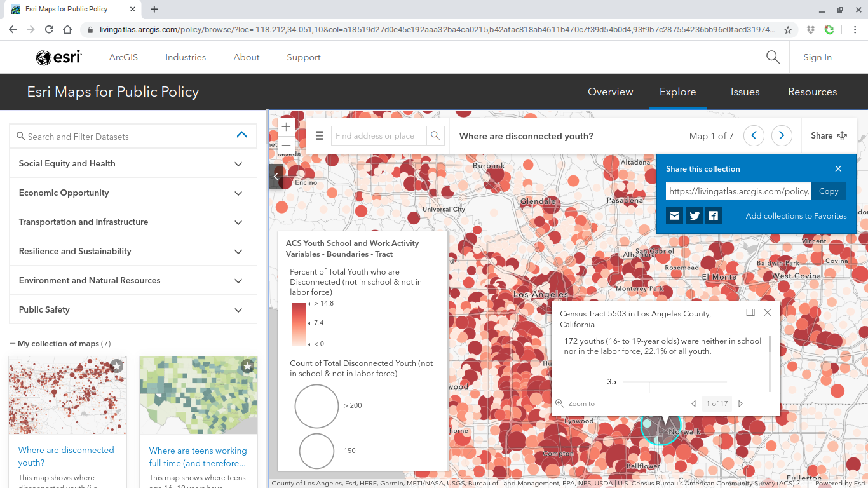This screenshot has height=488, width=868.
Task: Switch to the Resources tab
Action: (812, 91)
